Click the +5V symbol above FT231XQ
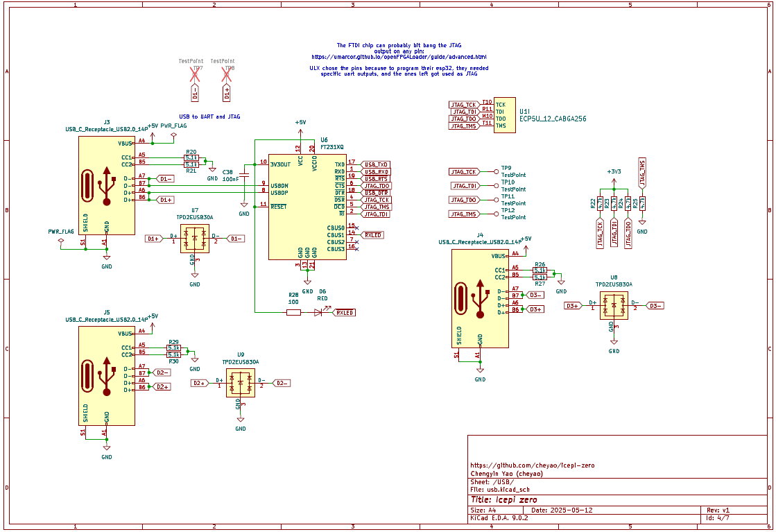Image resolution: width=776 pixels, height=532 pixels. point(300,123)
